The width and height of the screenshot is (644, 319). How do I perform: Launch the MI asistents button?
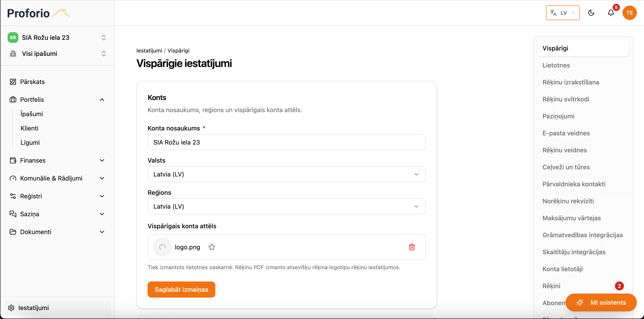(x=601, y=302)
